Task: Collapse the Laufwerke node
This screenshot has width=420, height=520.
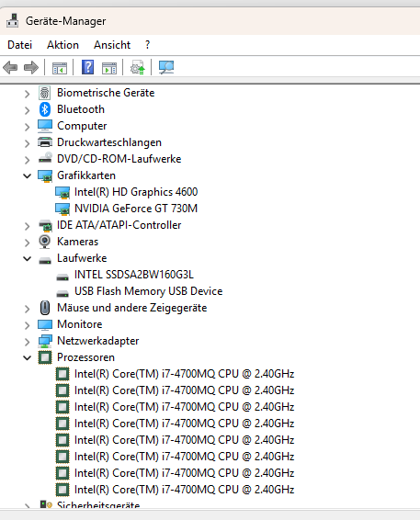Action: (28, 258)
